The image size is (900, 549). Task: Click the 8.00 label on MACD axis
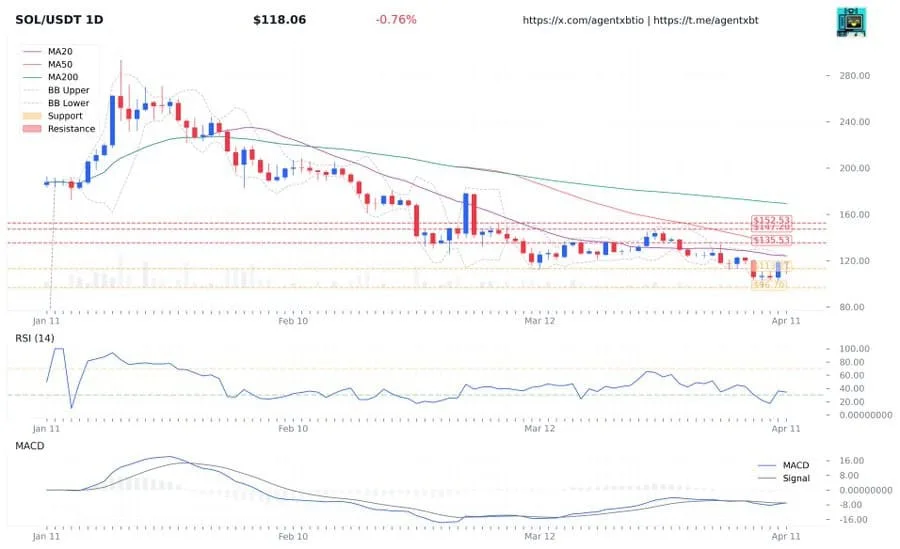849,475
